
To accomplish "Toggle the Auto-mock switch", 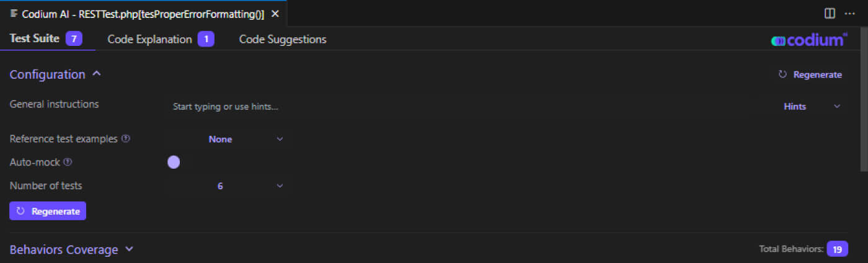I will pyautogui.click(x=174, y=163).
